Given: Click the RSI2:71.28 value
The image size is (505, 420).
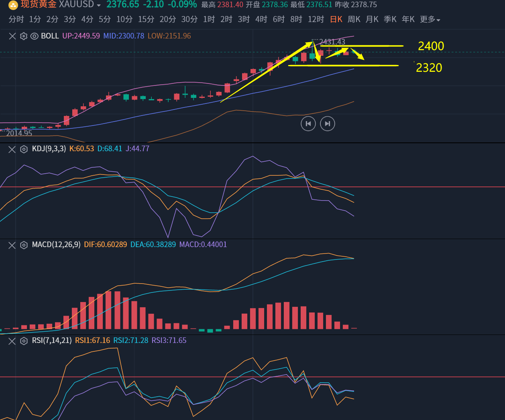Looking at the screenshot, I should coord(131,341).
